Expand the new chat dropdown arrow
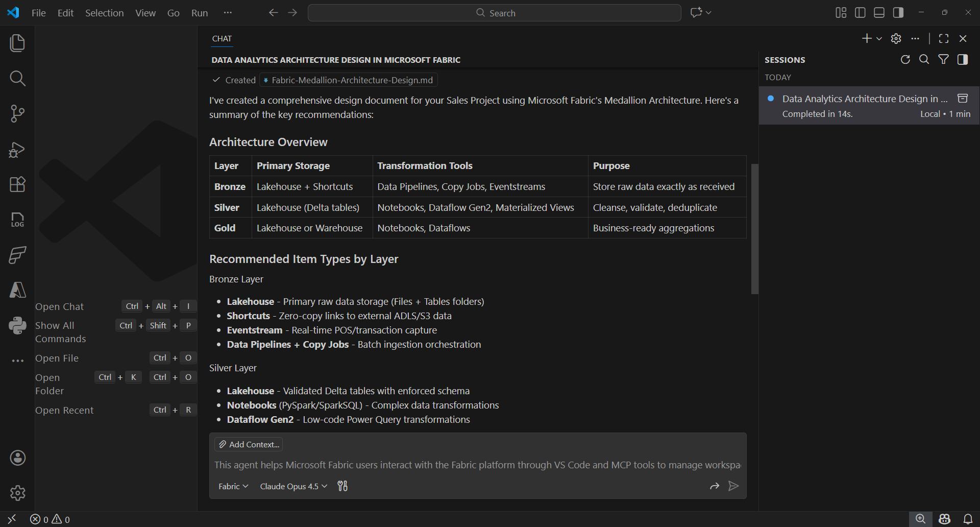 [x=878, y=38]
